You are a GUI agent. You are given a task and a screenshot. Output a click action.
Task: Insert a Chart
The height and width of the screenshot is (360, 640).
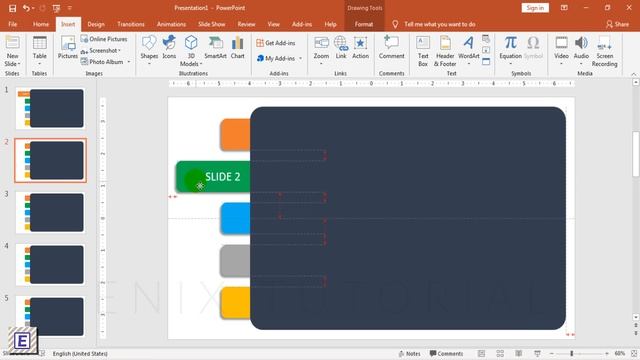pyautogui.click(x=238, y=47)
